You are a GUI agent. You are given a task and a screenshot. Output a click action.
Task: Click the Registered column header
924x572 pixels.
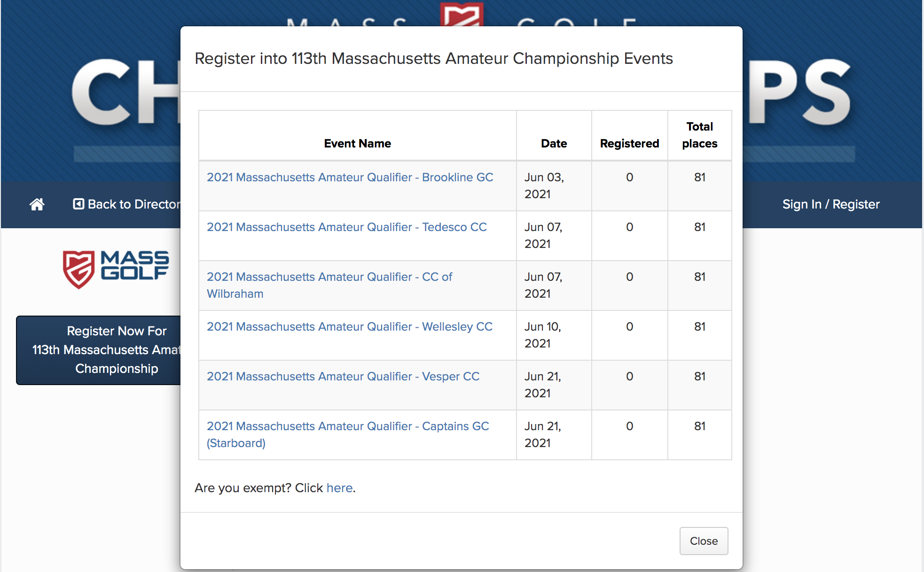tap(629, 143)
